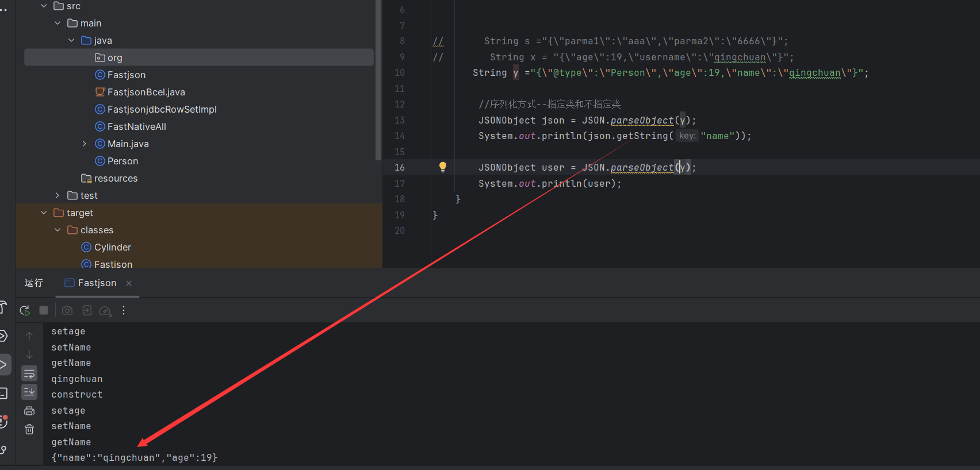The width and height of the screenshot is (980, 470).
Task: Click the 运行 tool window label
Action: pyautogui.click(x=34, y=283)
